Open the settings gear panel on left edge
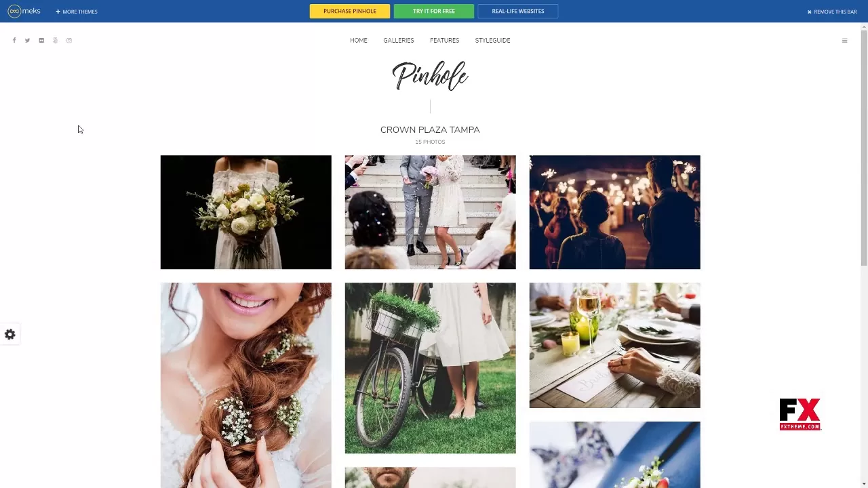 [10, 334]
